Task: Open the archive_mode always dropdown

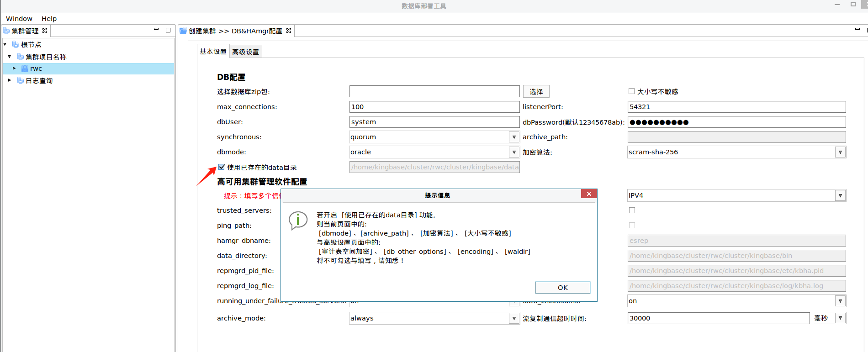Action: 514,318
